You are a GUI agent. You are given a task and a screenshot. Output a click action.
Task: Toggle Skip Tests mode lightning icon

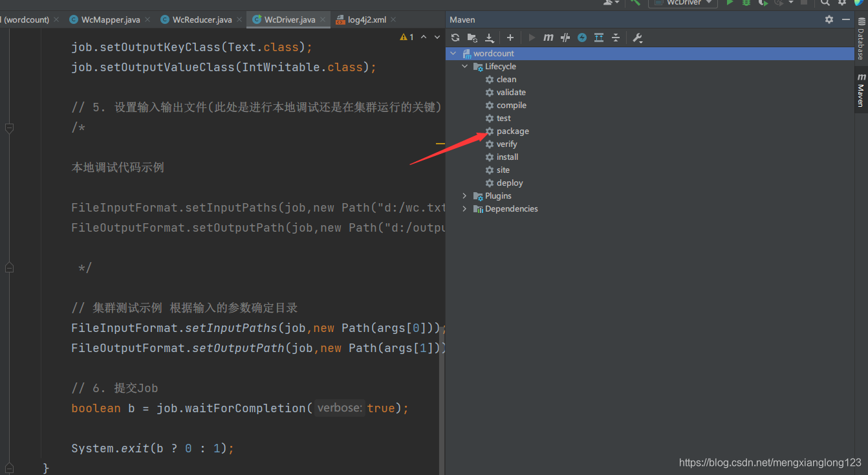(x=582, y=38)
